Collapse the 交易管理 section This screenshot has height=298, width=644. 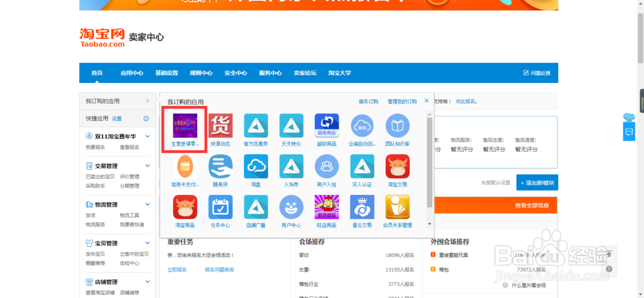(x=147, y=166)
